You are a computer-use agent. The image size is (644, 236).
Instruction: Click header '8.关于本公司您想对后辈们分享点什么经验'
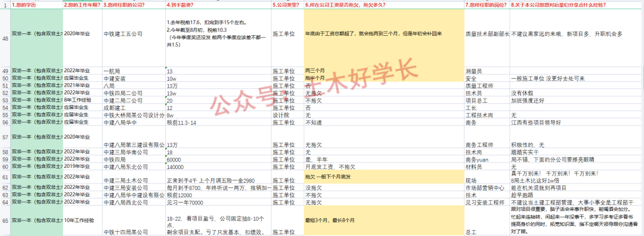pyautogui.click(x=577, y=5)
